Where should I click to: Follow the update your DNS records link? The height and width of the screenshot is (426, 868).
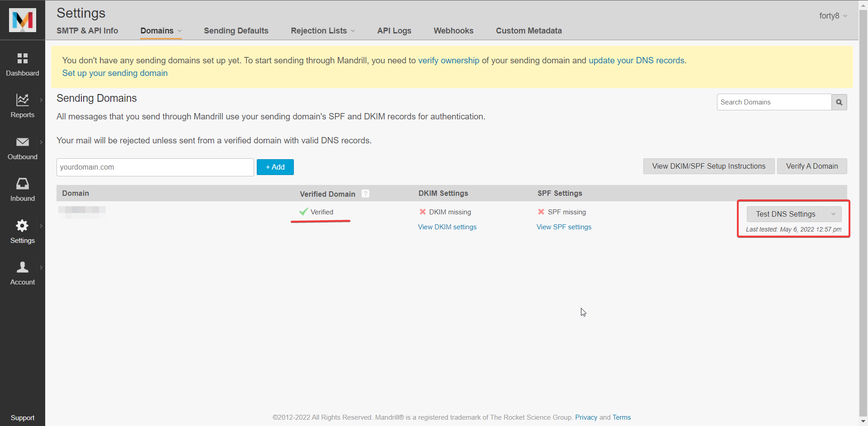[637, 60]
